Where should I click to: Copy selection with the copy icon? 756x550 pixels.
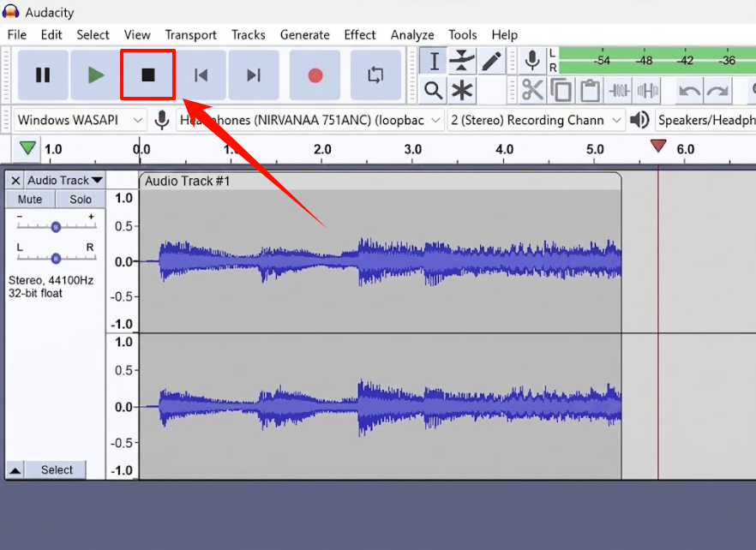click(561, 90)
